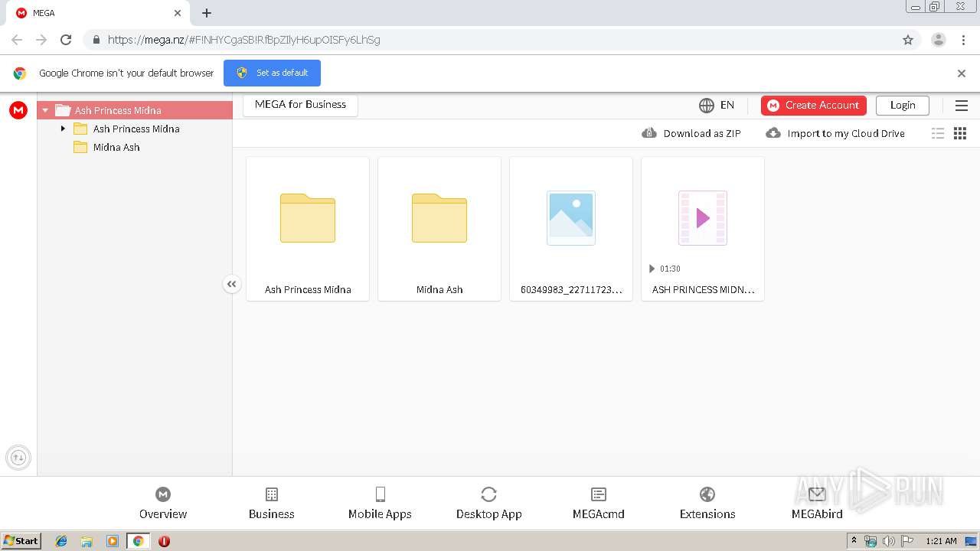
Task: Open volume control in tray
Action: [889, 541]
